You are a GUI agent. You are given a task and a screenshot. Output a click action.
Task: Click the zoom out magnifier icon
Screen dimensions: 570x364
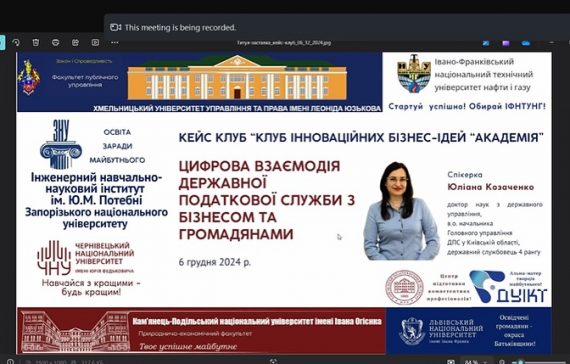502,362
